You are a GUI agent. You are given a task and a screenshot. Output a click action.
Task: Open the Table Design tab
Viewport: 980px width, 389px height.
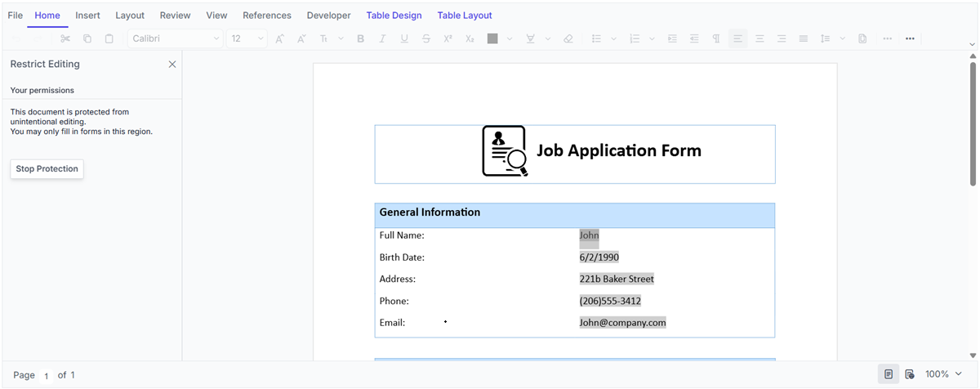[394, 16]
